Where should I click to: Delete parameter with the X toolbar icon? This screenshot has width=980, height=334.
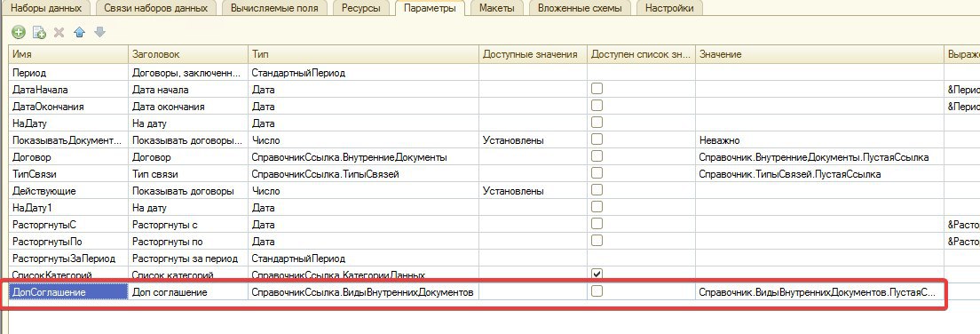(x=59, y=32)
